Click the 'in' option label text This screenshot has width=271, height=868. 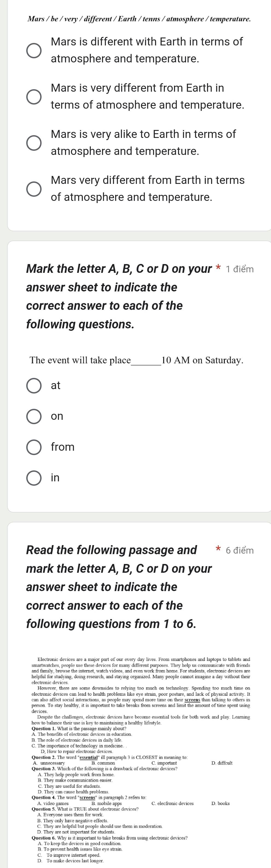coord(55,478)
